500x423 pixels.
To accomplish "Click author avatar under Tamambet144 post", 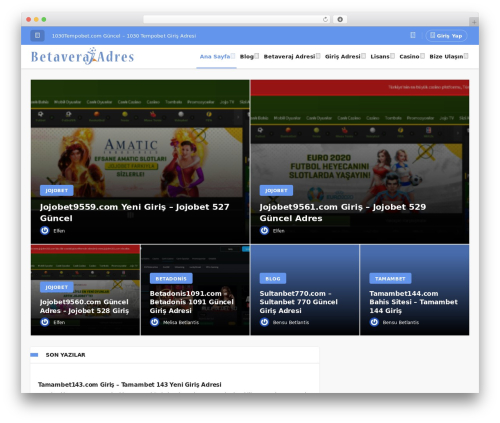I will 374,322.
